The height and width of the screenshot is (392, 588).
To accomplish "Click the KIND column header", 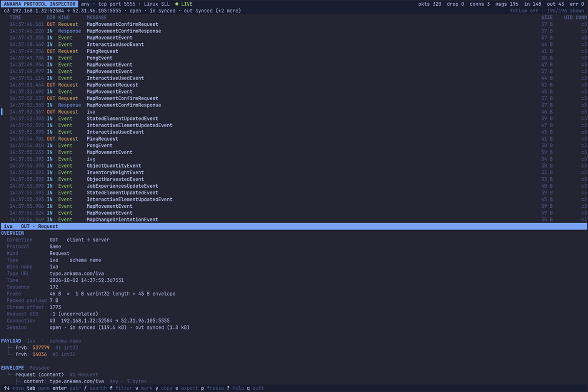I will [64, 18].
